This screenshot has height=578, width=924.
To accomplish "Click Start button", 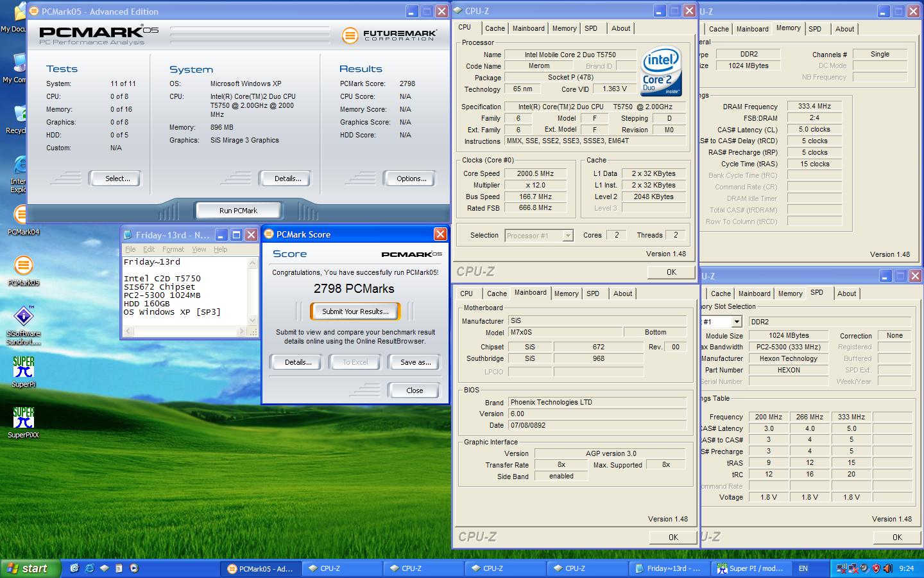I will (x=31, y=568).
